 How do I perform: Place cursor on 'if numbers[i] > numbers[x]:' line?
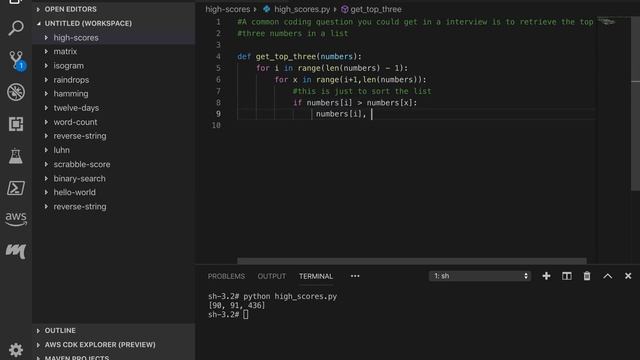tap(355, 102)
